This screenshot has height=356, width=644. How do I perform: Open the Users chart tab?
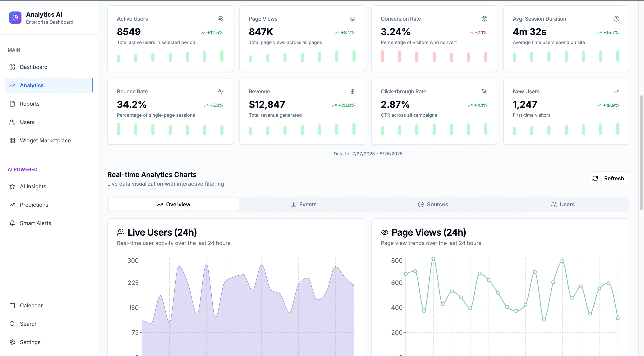coord(563,204)
